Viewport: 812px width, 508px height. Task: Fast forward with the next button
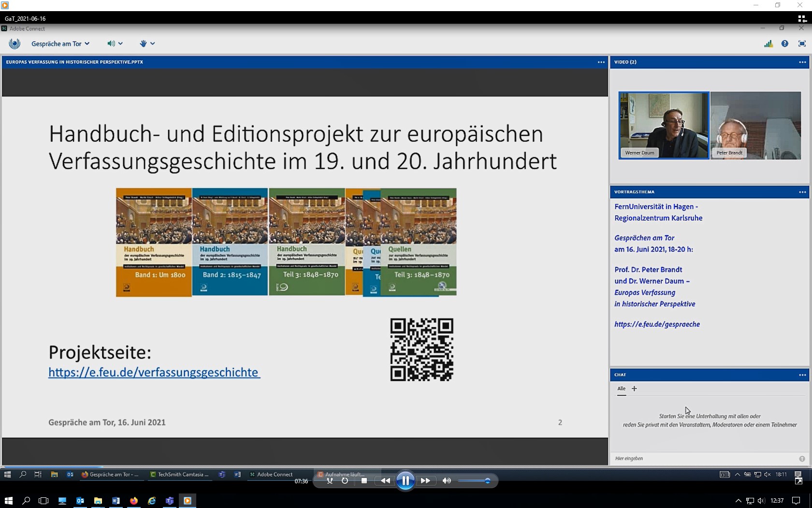pos(425,480)
